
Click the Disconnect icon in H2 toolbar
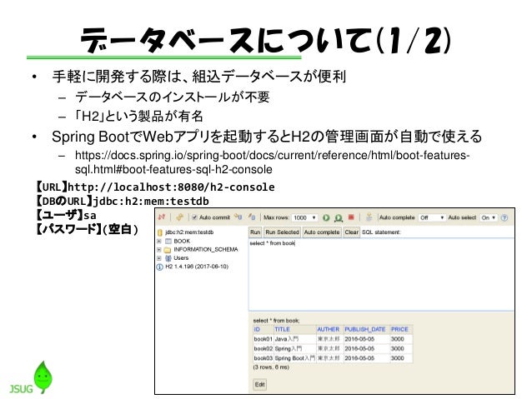pyautogui.click(x=162, y=217)
